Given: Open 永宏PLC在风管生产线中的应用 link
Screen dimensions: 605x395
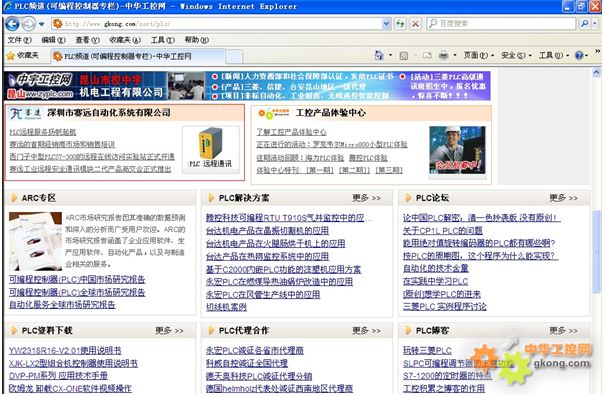Looking at the screenshot, I should [263, 295].
